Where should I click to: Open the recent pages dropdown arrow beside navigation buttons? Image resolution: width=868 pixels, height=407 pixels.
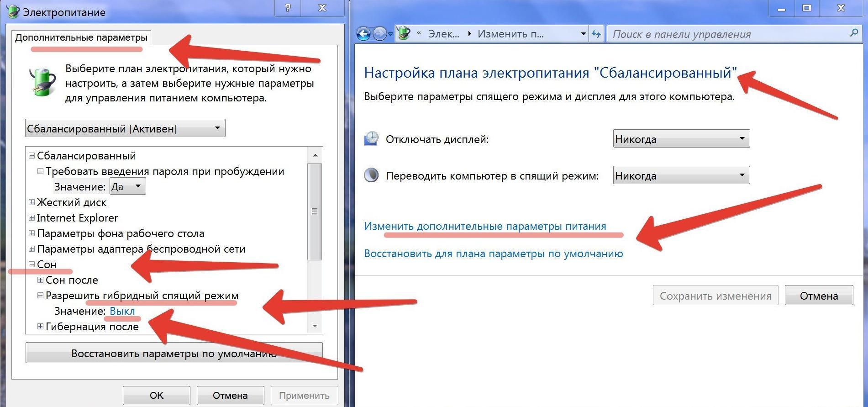(390, 34)
